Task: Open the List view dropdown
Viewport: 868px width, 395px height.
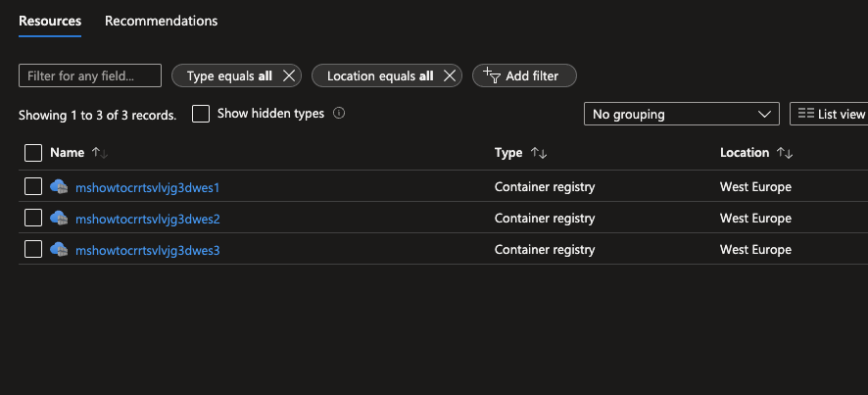Action: 829,114
